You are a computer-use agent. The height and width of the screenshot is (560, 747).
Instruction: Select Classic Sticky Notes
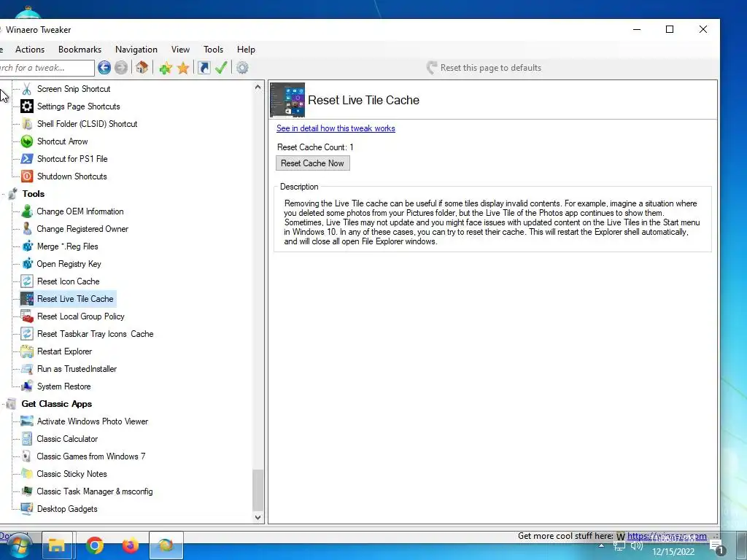71,474
